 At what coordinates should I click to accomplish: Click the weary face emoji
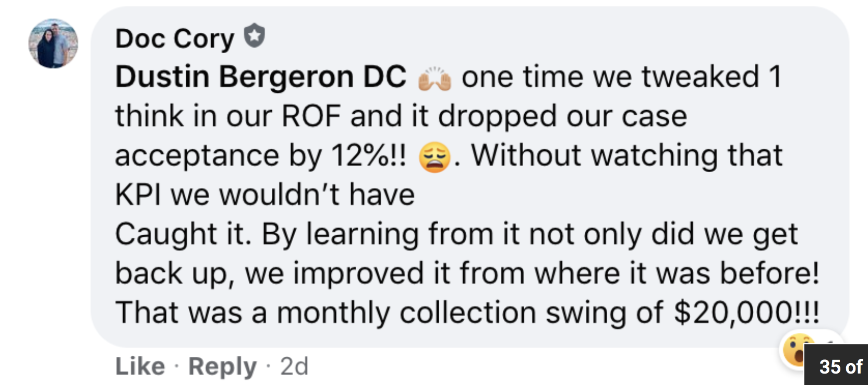435,157
